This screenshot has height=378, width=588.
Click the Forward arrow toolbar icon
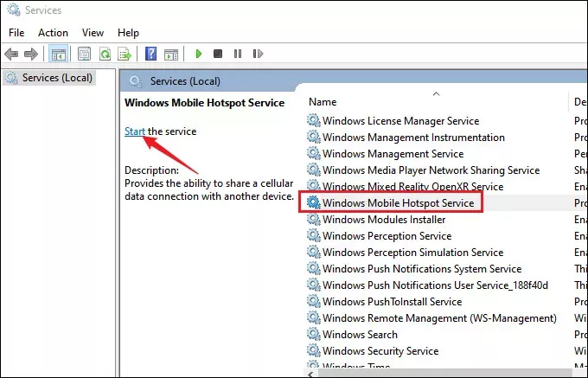[x=31, y=54]
